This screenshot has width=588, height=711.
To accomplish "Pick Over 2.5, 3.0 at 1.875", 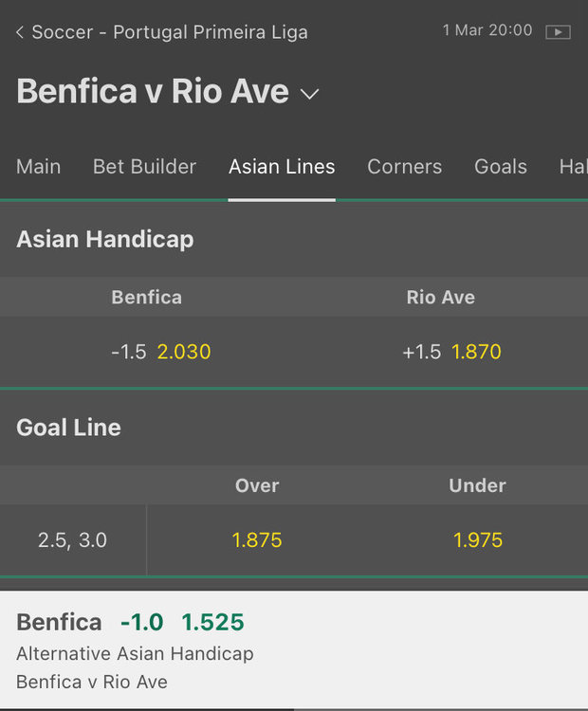I will (257, 540).
